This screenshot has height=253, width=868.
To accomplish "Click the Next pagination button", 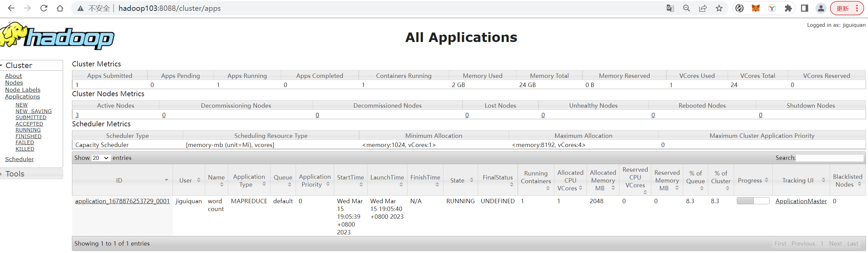I will pyautogui.click(x=835, y=244).
